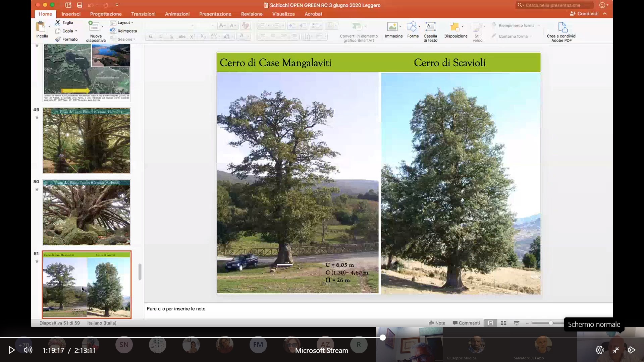Click the Taglia scissors icon
Image resolution: width=644 pixels, height=362 pixels.
click(x=58, y=22)
